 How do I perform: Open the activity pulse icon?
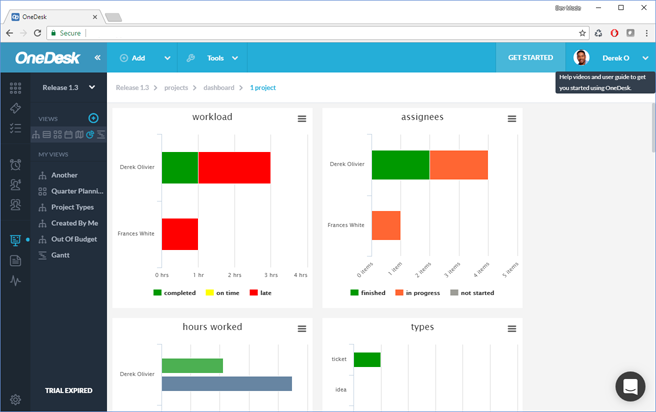click(15, 280)
